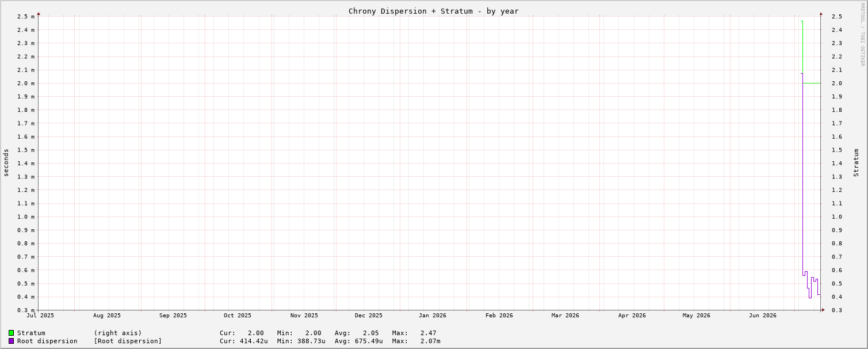Click the '2.0 m' seconds axis tick label
Screen dimensions: 868x349
click(26, 83)
